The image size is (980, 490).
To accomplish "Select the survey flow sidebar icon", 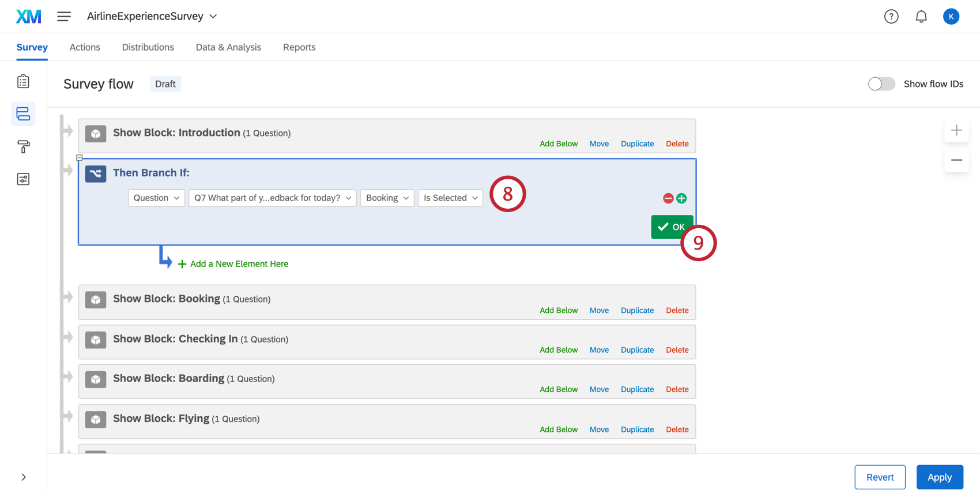I will [23, 114].
